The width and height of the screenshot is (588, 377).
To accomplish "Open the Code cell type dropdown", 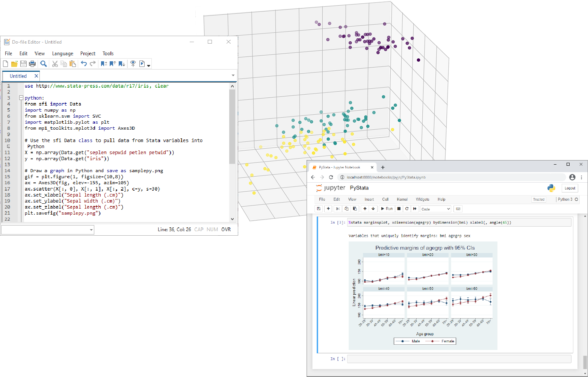I will [x=435, y=209].
